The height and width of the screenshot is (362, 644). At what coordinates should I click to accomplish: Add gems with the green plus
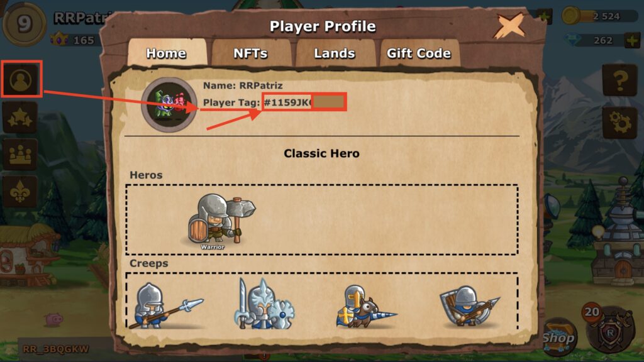(631, 40)
